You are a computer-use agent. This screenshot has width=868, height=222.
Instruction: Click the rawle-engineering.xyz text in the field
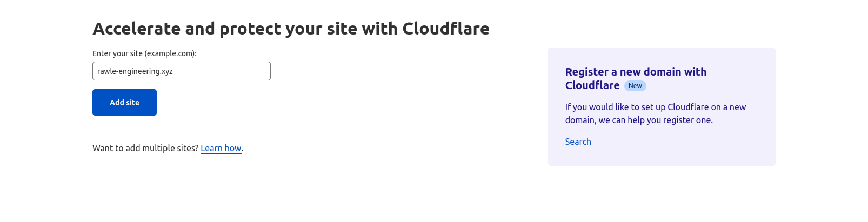[x=135, y=71]
